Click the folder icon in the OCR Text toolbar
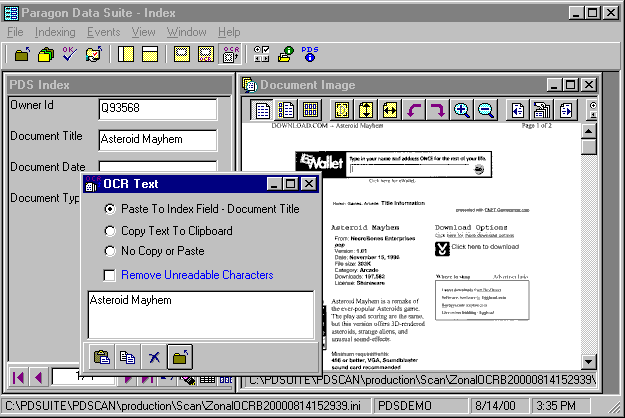625x418 pixels. point(180,357)
